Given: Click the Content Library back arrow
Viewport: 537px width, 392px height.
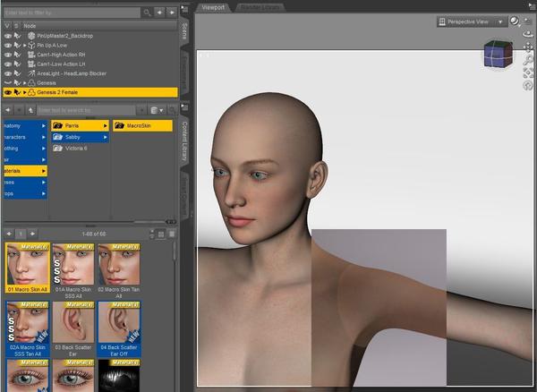Looking at the screenshot, I should click(x=8, y=110).
